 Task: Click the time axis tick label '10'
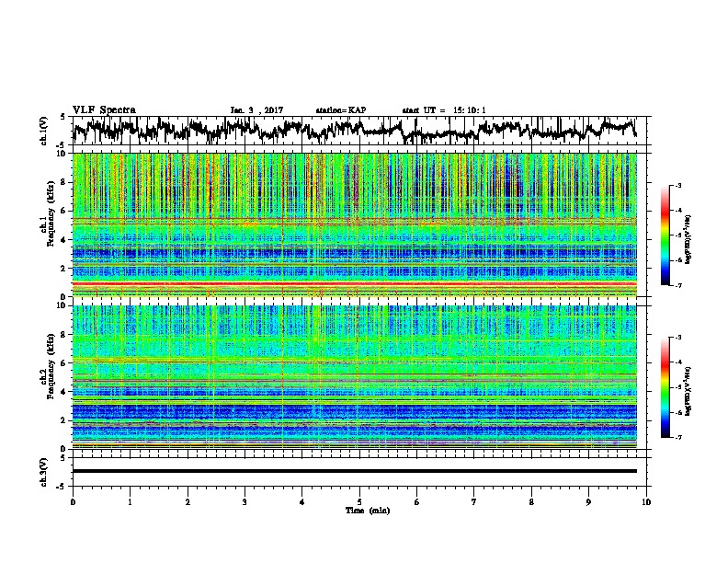pyautogui.click(x=646, y=502)
